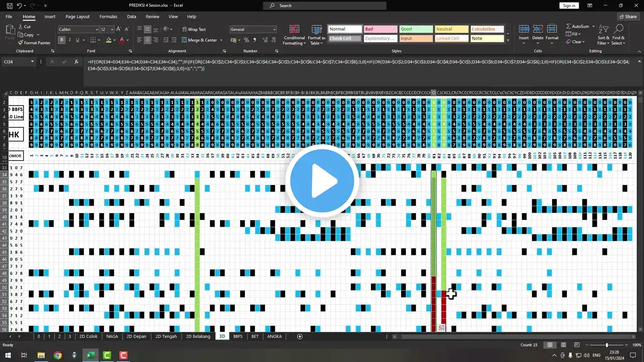This screenshot has height=362, width=644.
Task: Click the Sort & Filter icon
Action: pyautogui.click(x=603, y=29)
